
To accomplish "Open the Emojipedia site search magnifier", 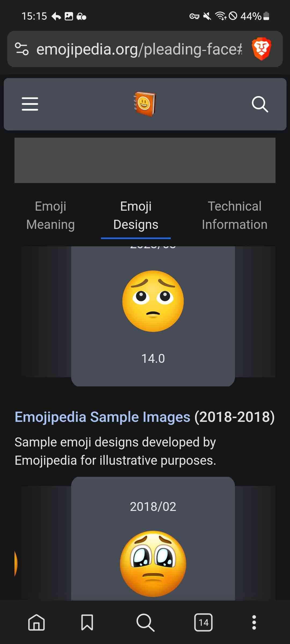I will [x=260, y=104].
